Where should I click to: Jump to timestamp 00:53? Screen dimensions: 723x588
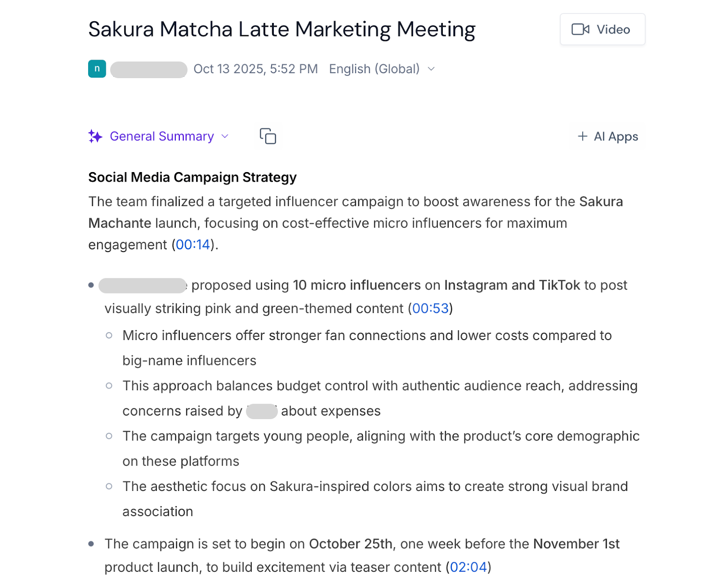point(431,308)
